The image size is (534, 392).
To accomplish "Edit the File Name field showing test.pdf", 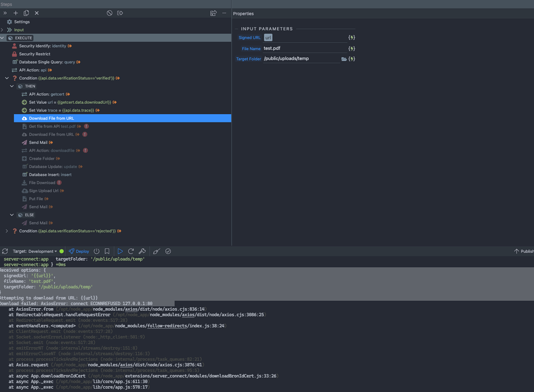I will pos(297,47).
